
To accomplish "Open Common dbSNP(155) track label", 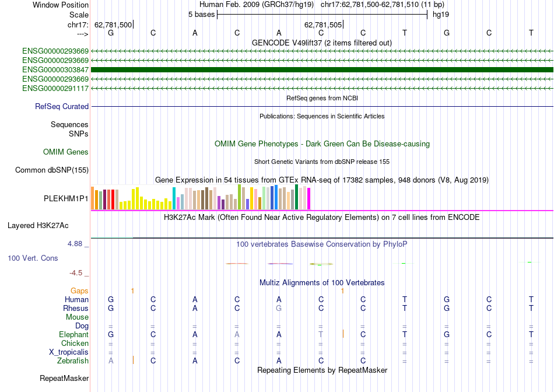I will coord(51,170).
